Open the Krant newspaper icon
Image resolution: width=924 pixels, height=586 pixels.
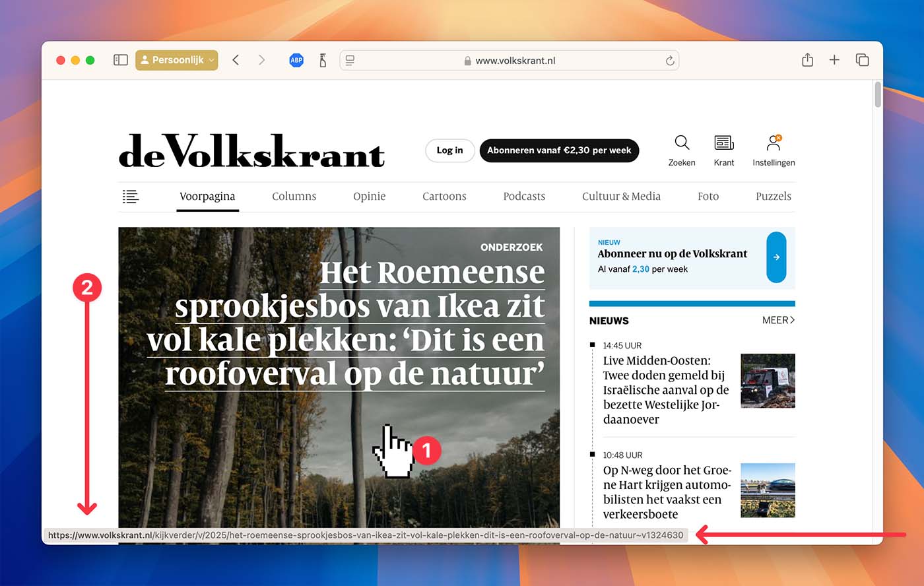point(723,143)
